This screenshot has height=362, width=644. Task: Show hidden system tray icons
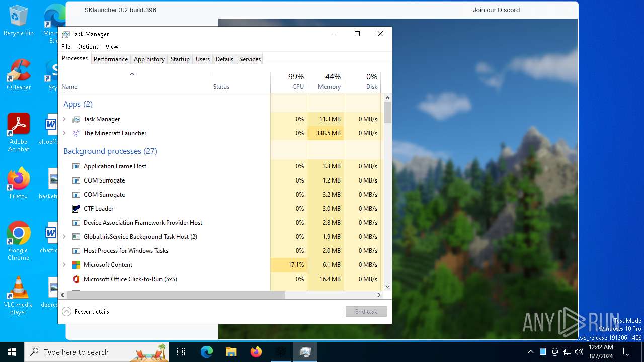coord(531,352)
